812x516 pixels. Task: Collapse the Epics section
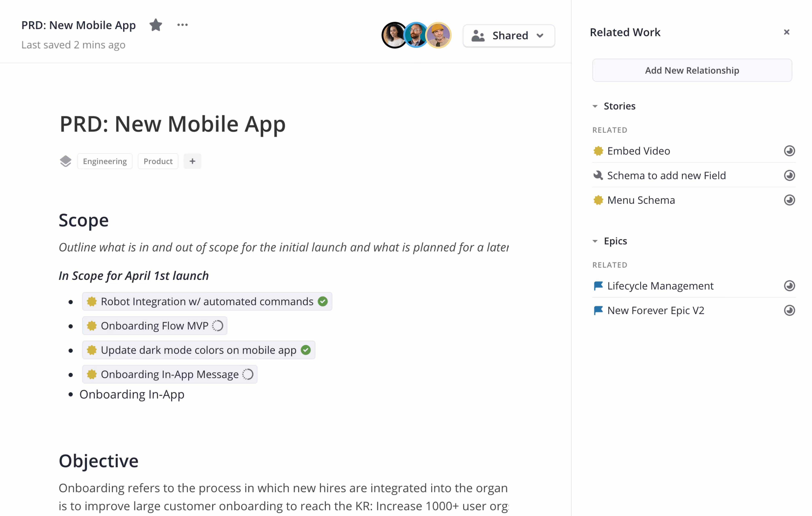pos(595,241)
